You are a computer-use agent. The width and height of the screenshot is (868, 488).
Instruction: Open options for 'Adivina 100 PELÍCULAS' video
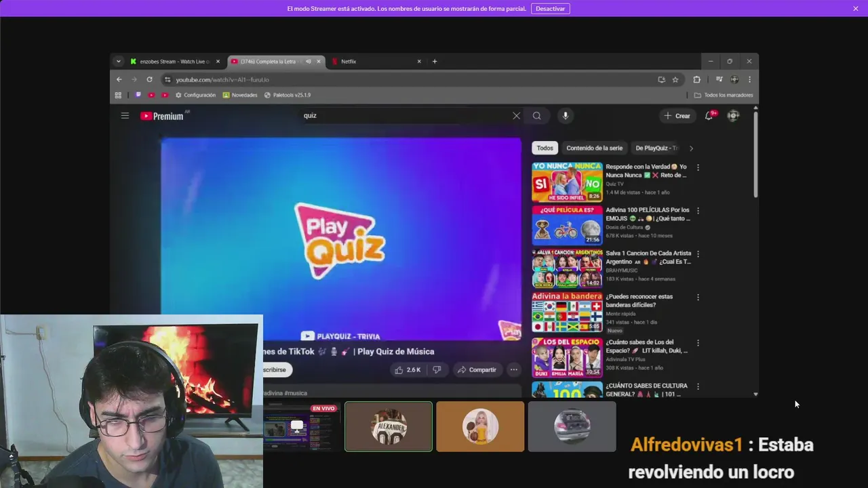click(698, 211)
